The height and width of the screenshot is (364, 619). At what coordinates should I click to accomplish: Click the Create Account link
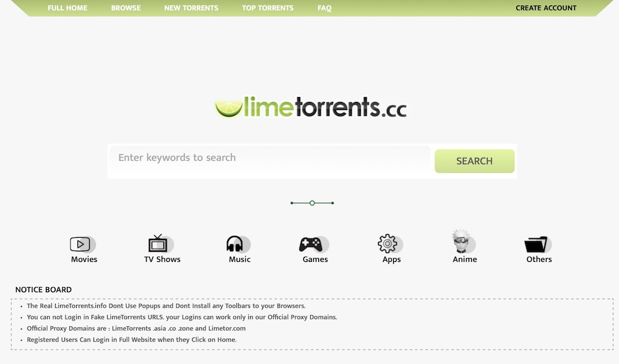coord(546,8)
